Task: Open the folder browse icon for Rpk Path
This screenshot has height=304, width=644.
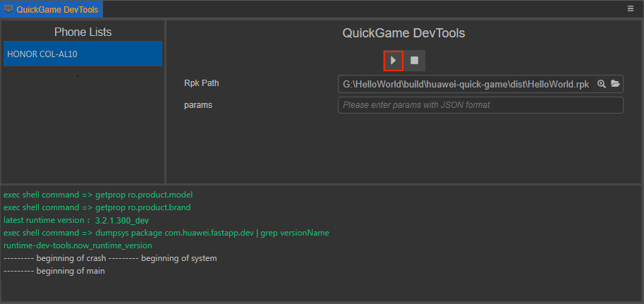Action: 615,84
